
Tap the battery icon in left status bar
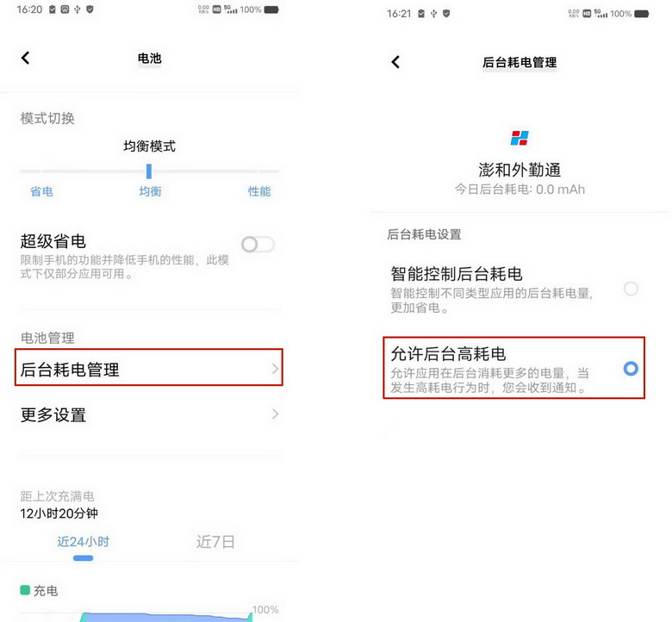271,9
